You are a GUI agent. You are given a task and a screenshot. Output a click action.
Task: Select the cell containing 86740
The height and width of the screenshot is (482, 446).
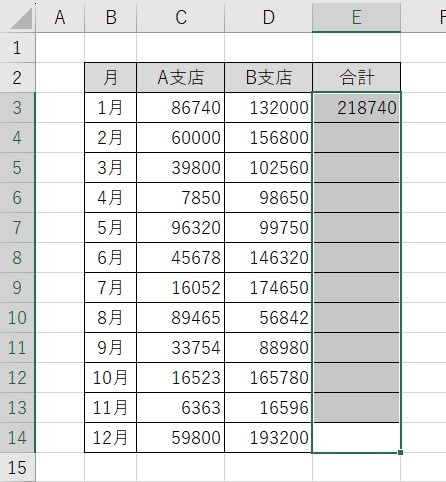[x=181, y=108]
